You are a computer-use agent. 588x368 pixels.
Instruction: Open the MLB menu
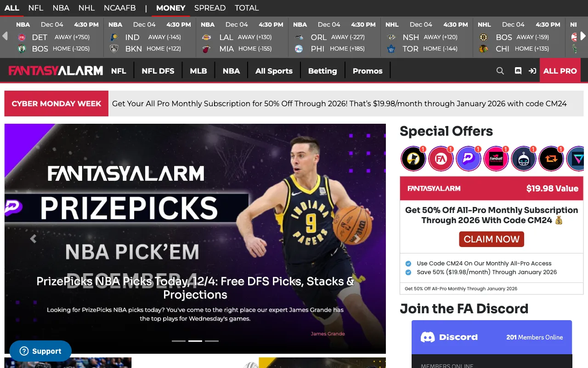[x=198, y=71]
